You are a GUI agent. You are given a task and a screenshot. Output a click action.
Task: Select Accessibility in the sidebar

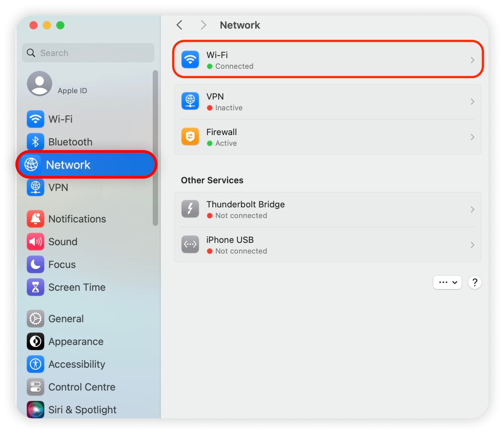pos(77,364)
